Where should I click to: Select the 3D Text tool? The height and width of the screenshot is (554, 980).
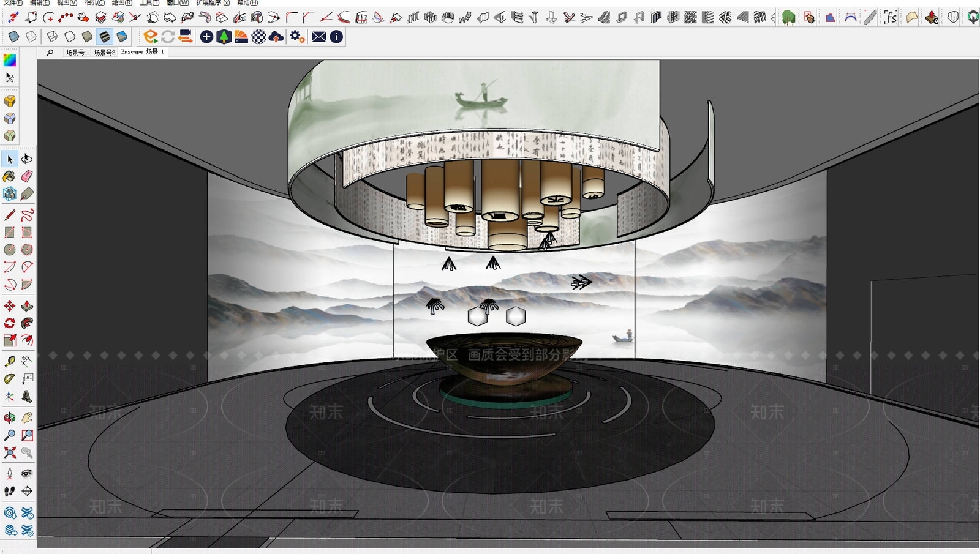pos(27,396)
